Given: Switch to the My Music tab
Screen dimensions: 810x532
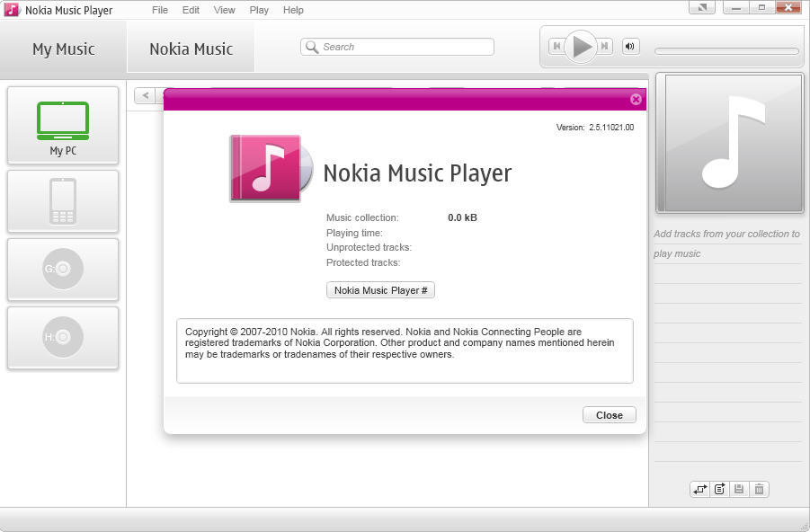Looking at the screenshot, I should (x=64, y=49).
